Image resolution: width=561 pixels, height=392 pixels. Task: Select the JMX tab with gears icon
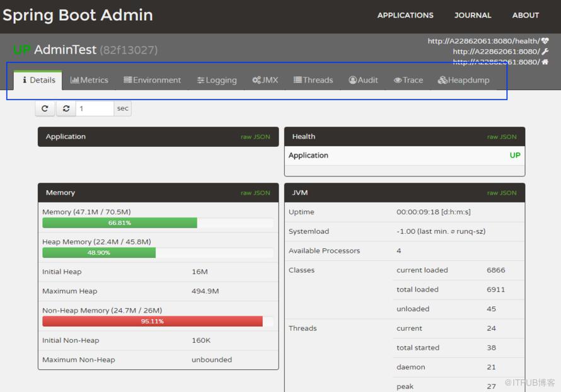265,80
